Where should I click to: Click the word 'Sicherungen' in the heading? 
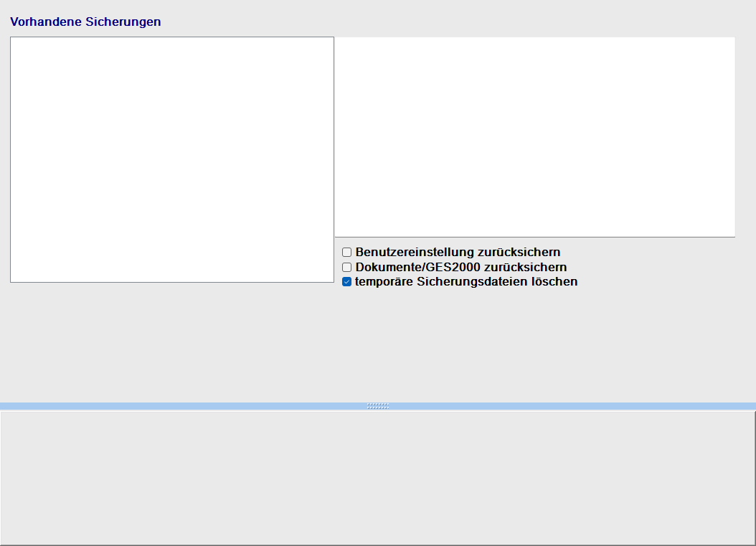click(123, 22)
